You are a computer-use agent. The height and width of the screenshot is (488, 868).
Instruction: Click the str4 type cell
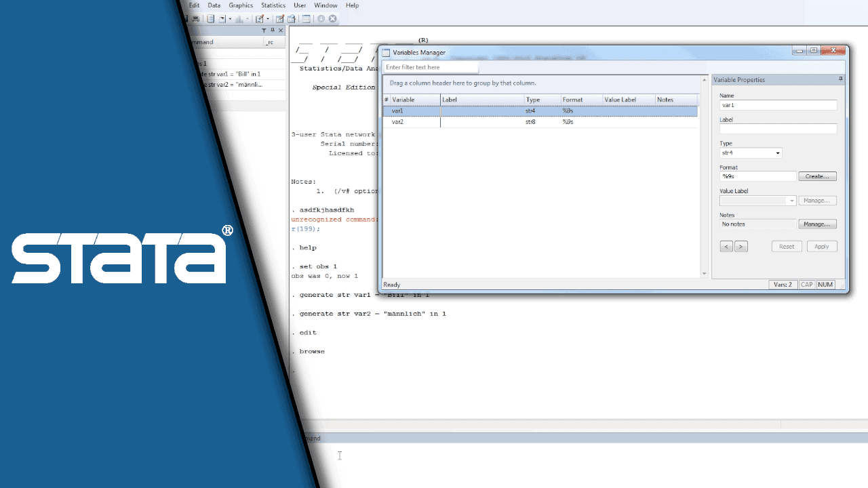530,110
